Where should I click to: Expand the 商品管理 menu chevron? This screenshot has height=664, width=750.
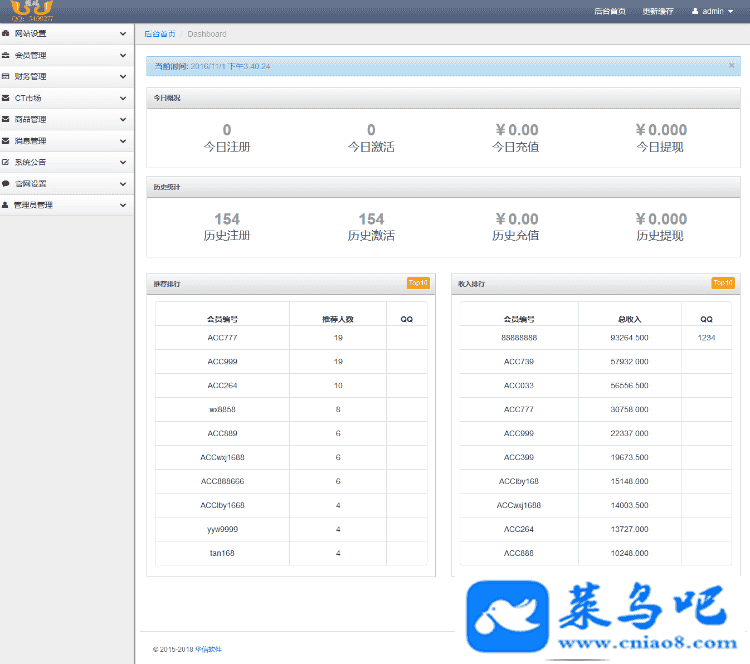click(123, 119)
